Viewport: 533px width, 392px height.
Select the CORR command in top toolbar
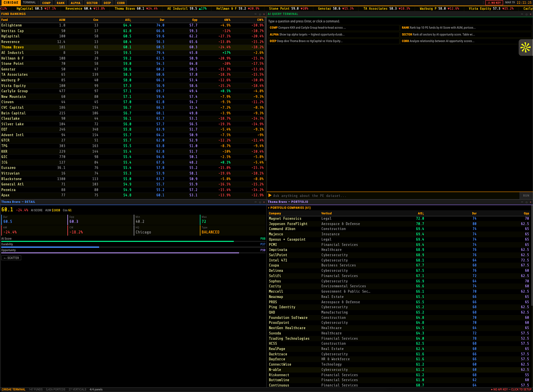[x=121, y=3]
